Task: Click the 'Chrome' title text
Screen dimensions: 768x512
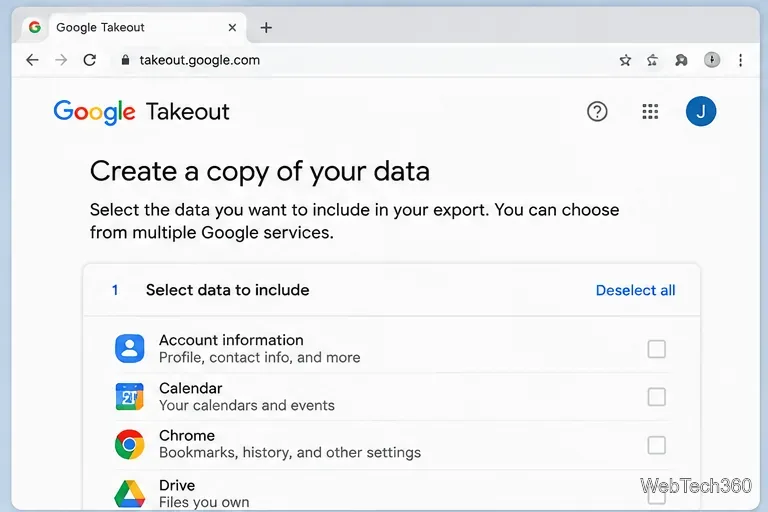Action: (187, 436)
